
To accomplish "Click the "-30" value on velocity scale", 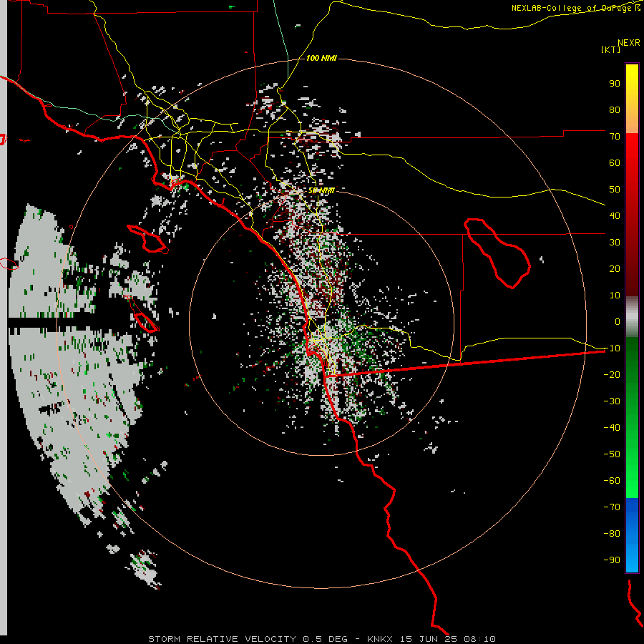I will [x=612, y=401].
